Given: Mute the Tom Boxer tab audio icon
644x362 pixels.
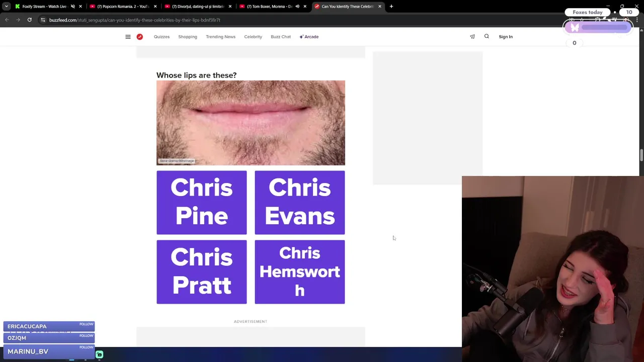Looking at the screenshot, I should (x=297, y=7).
